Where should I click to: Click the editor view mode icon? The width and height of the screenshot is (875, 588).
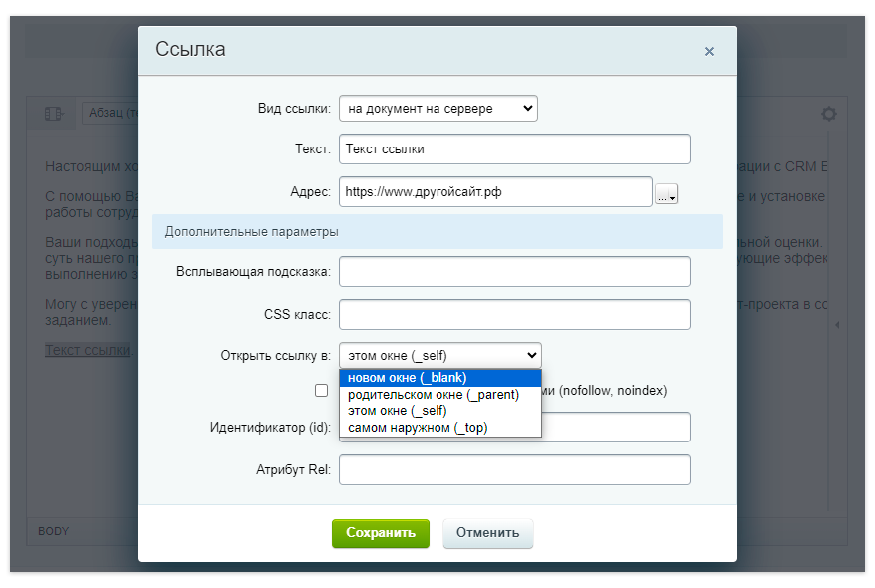53,114
